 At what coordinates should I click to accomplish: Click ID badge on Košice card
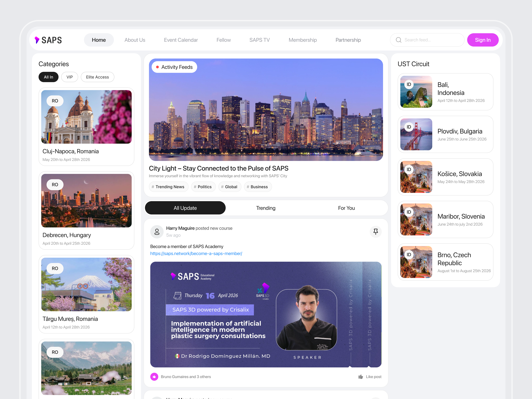[409, 170]
